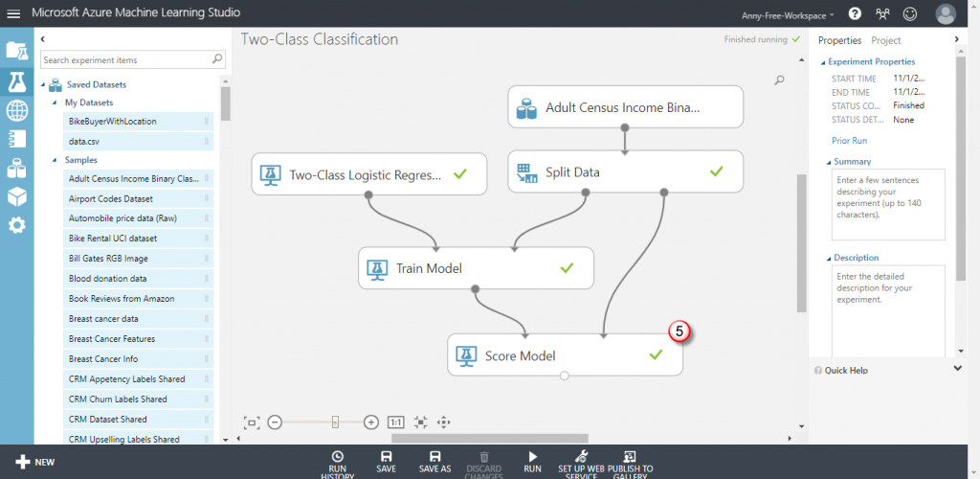Screen dimensions: 980x479
Task: Select the Train Model module
Action: pos(476,267)
